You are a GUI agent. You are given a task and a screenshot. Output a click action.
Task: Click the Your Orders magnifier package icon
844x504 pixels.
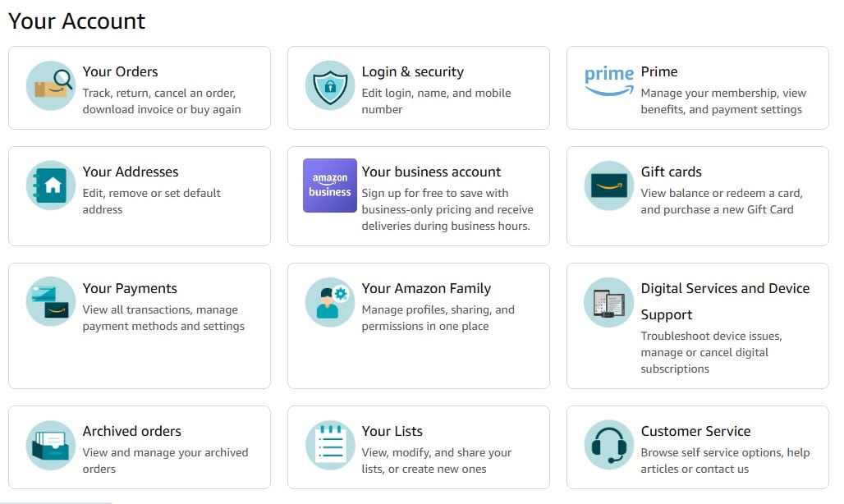[x=51, y=85]
